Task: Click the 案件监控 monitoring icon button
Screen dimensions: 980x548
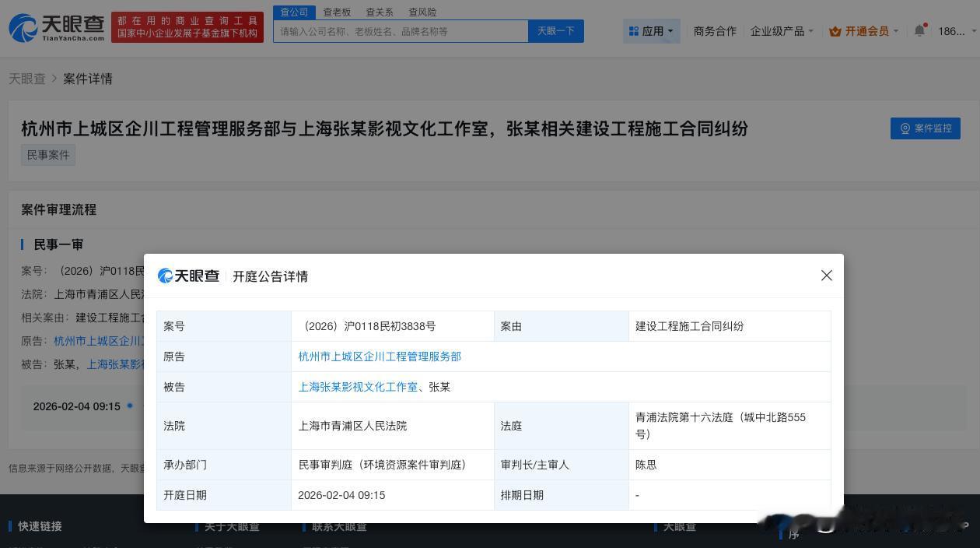Action: (x=905, y=128)
